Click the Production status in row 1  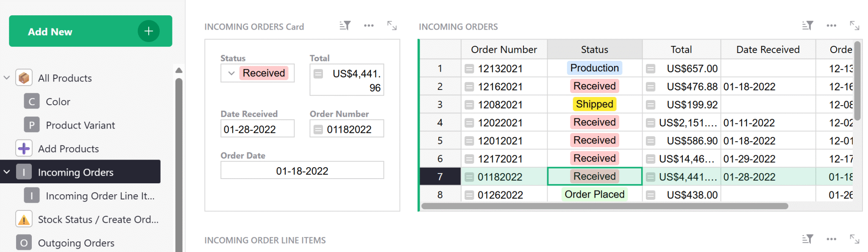[x=594, y=68]
